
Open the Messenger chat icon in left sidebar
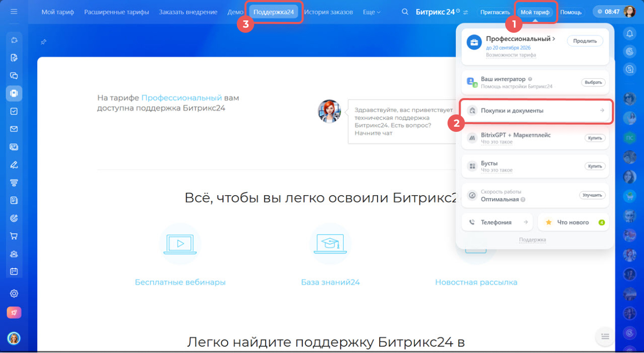coord(14,76)
